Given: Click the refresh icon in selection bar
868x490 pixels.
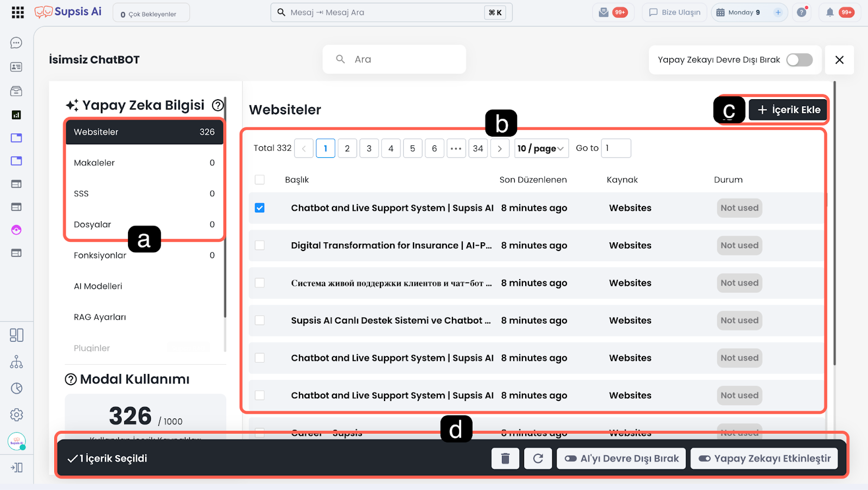Looking at the screenshot, I should point(538,459).
